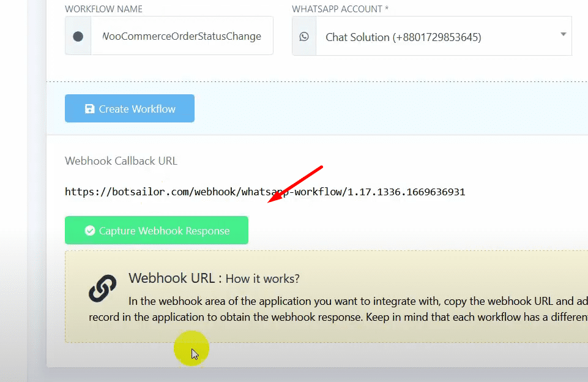Screen dimensions: 588x382
Task: Click the blank space right of Create Workflow
Action: (379, 109)
